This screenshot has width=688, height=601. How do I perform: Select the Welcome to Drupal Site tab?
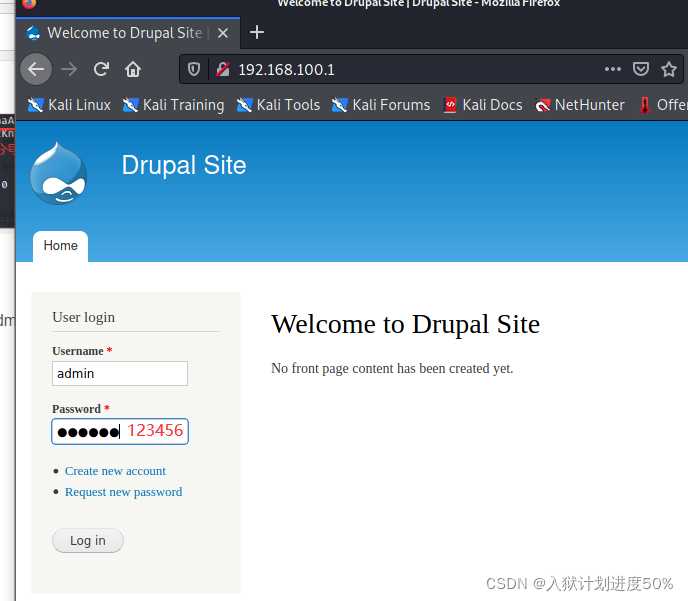click(x=128, y=33)
